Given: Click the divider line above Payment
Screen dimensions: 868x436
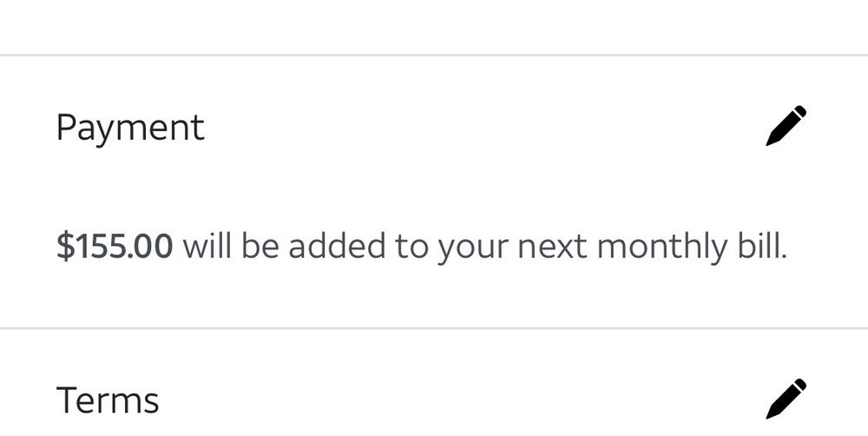Looking at the screenshot, I should (434, 55).
